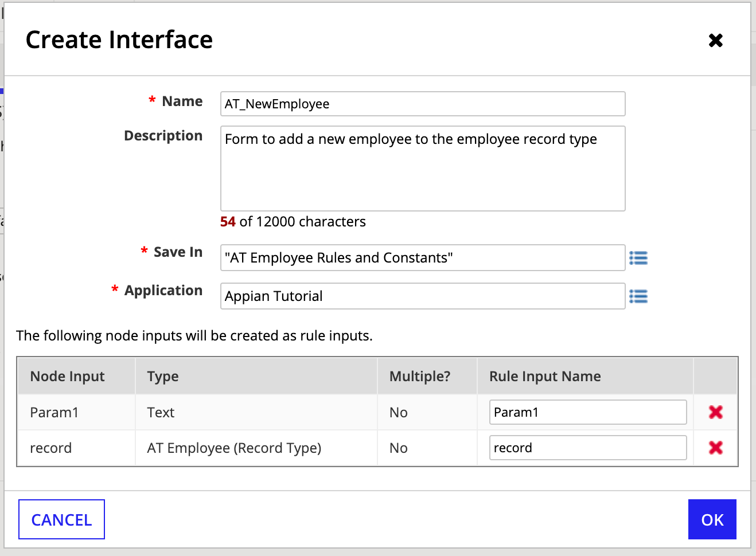Select the Type column header
Viewport: 756px width, 556px height.
(x=256, y=376)
